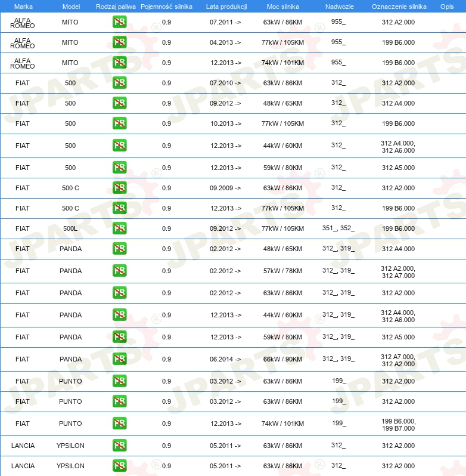The image size is (466, 476).
Task: Select '312 A2.000, 312 A7.000' engine code cell
Action: pyautogui.click(x=398, y=272)
